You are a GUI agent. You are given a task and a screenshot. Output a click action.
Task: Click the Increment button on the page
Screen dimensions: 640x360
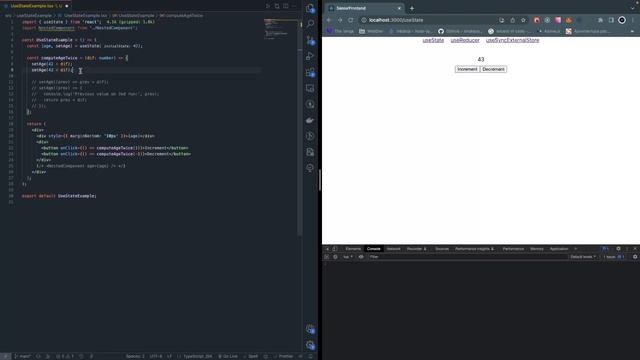point(467,69)
